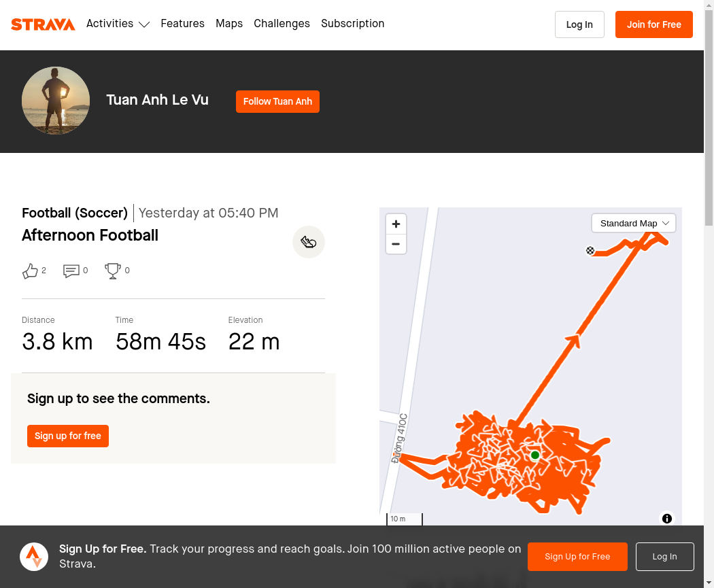Follow Tuan Anh
This screenshot has width=714, height=588.
pyautogui.click(x=277, y=101)
